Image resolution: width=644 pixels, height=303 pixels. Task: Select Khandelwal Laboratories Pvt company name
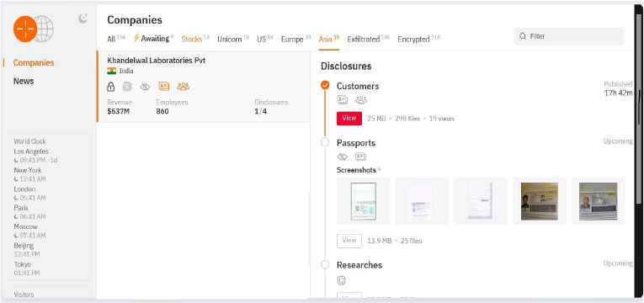tap(156, 61)
